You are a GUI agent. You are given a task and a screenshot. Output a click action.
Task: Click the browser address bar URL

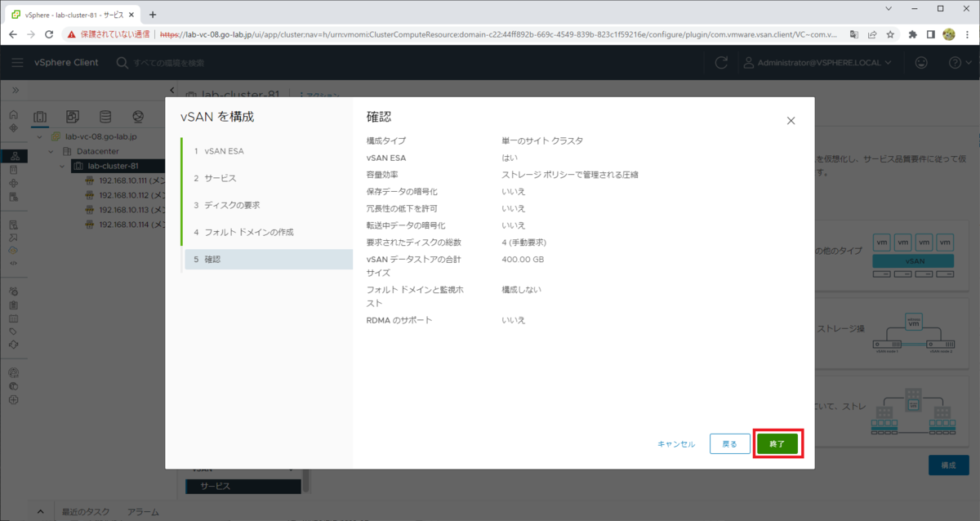[x=498, y=34]
